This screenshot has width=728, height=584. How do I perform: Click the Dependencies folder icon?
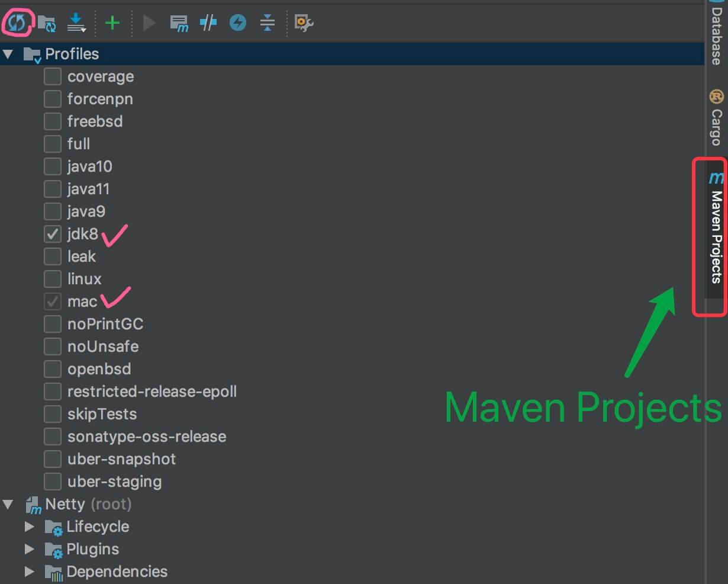53,572
